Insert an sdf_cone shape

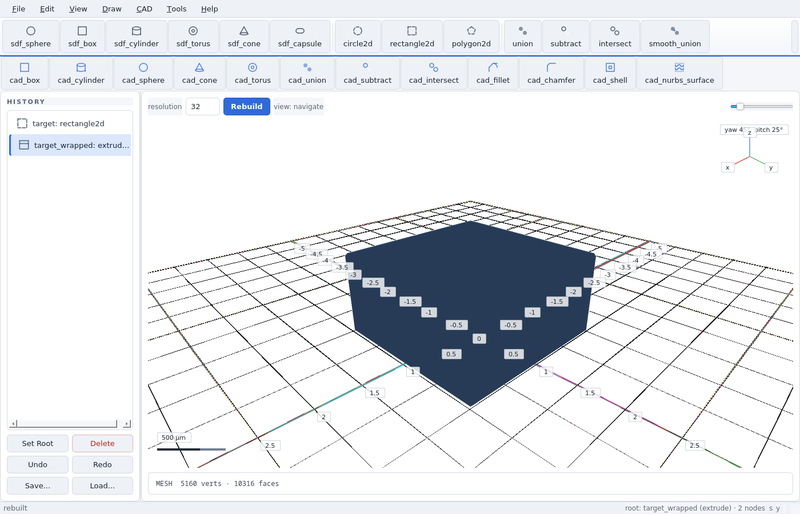[x=244, y=37]
